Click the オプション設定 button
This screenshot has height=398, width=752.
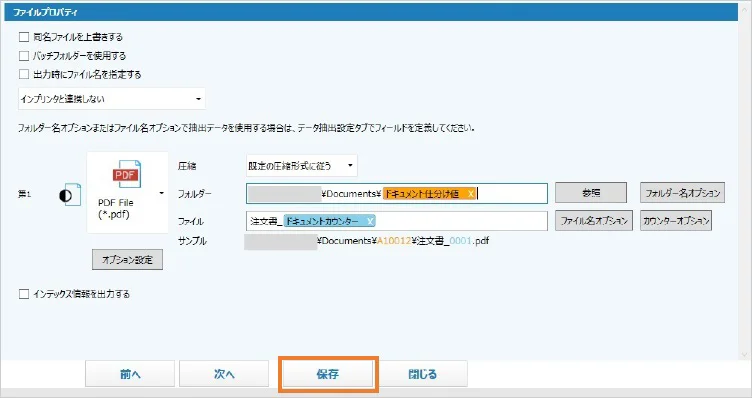point(127,259)
